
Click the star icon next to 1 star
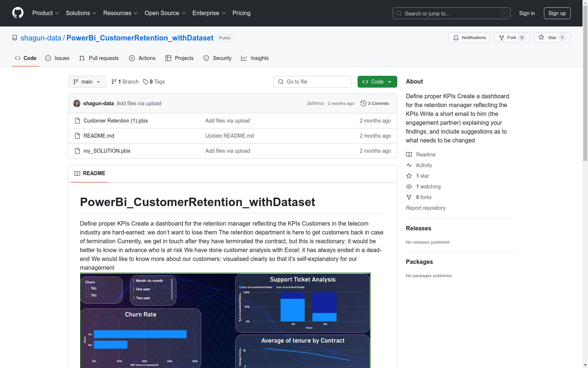click(409, 176)
